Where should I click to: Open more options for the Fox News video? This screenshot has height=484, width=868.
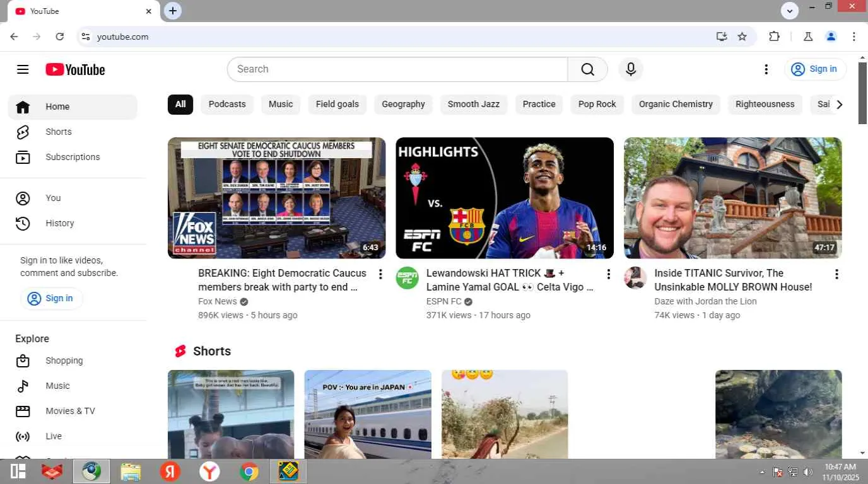tap(380, 274)
